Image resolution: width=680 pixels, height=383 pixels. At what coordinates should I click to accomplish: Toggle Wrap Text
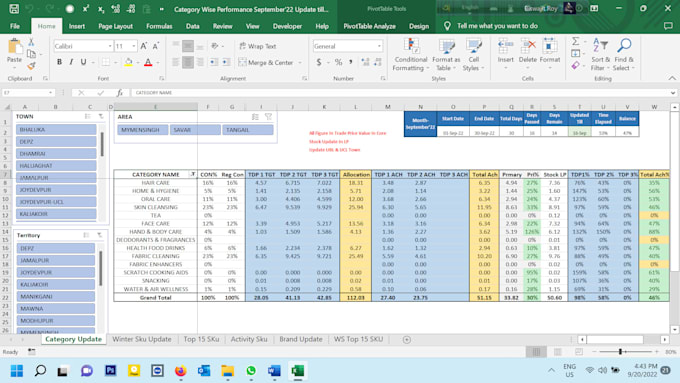click(258, 46)
